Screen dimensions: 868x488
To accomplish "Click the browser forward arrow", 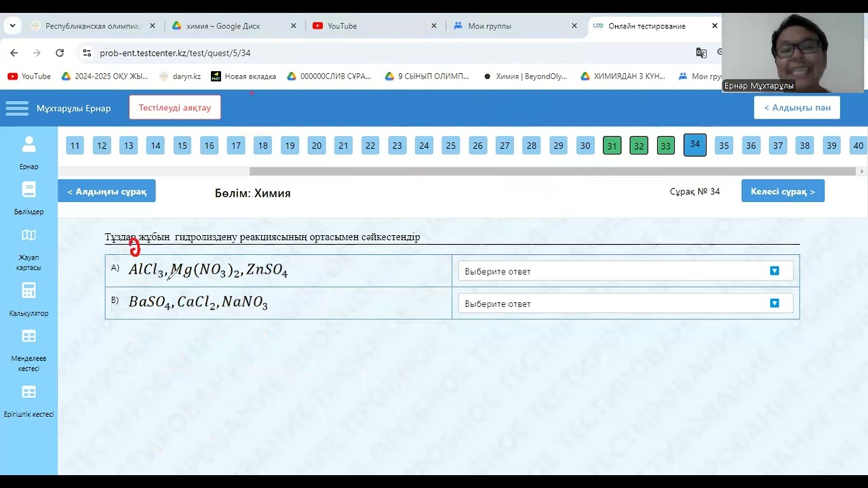I will click(37, 53).
